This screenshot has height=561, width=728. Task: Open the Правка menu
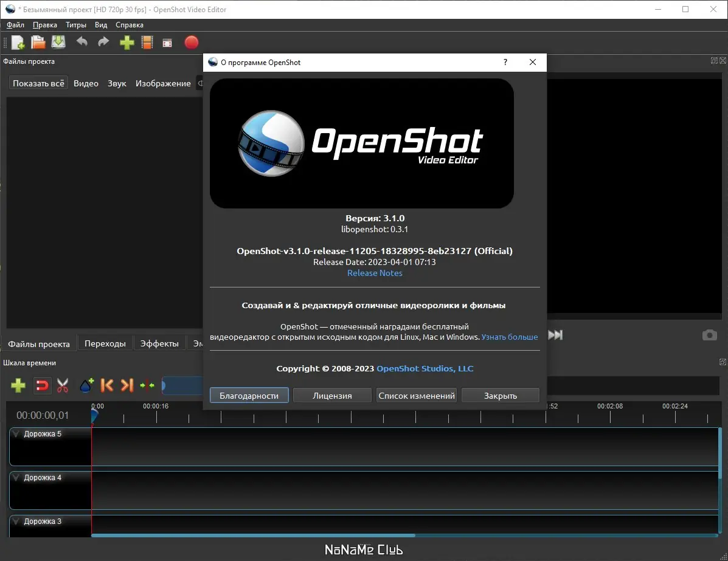click(45, 25)
